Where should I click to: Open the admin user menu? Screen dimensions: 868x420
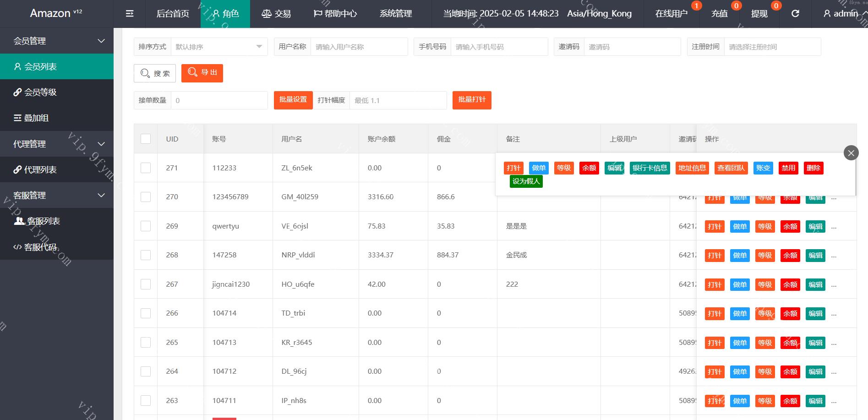[x=841, y=14]
